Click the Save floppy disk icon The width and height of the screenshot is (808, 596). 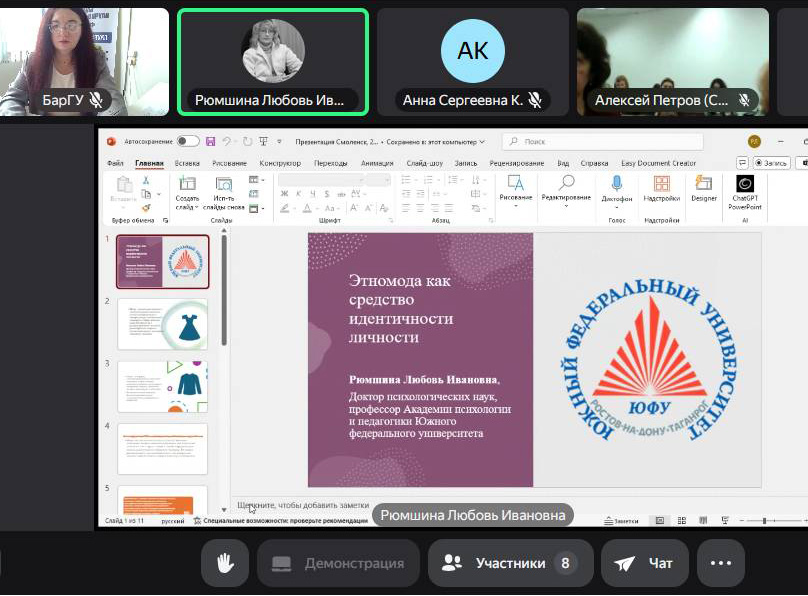click(210, 142)
